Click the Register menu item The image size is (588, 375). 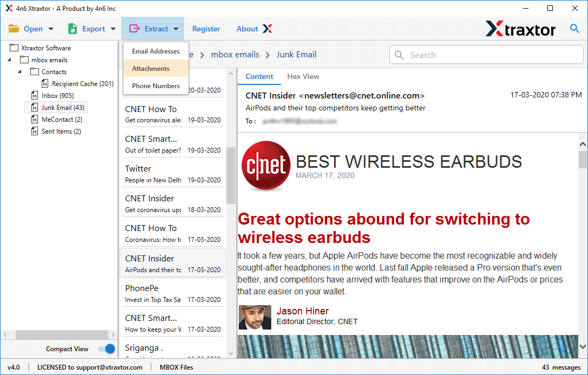pos(206,29)
